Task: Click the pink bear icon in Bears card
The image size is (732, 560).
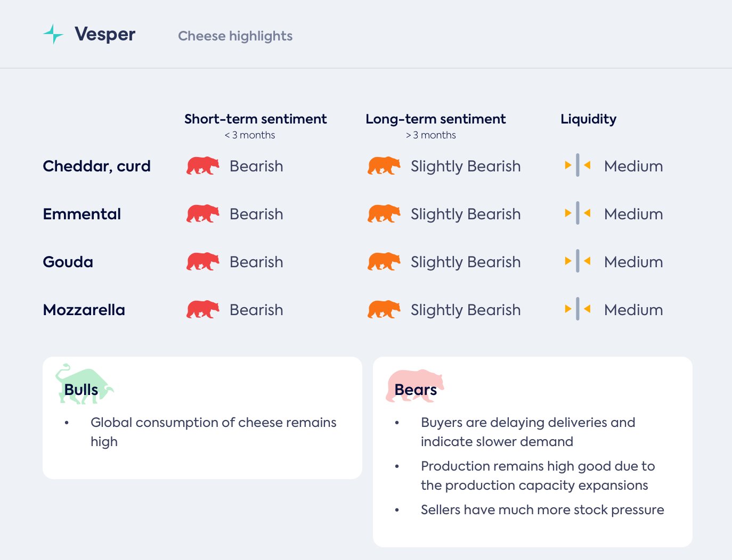Action: click(414, 386)
